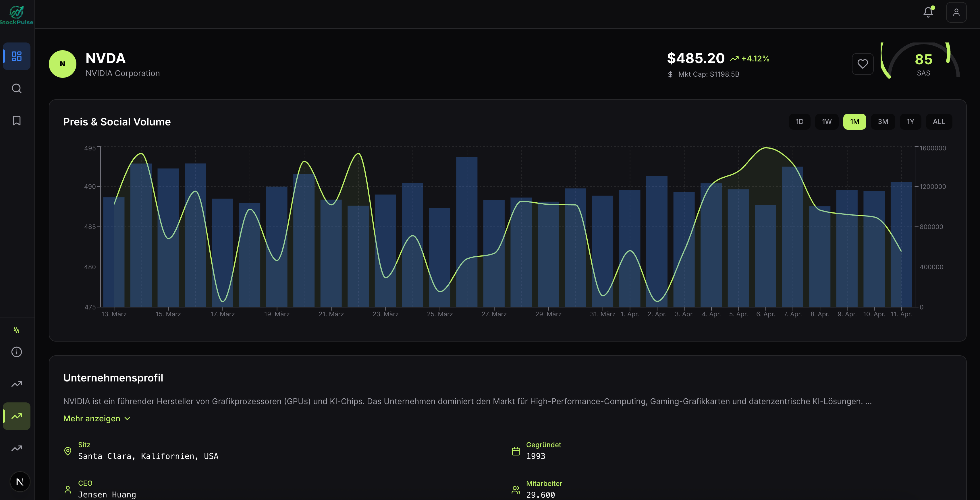
Task: Open the StockPulse logo home link
Action: point(16,15)
